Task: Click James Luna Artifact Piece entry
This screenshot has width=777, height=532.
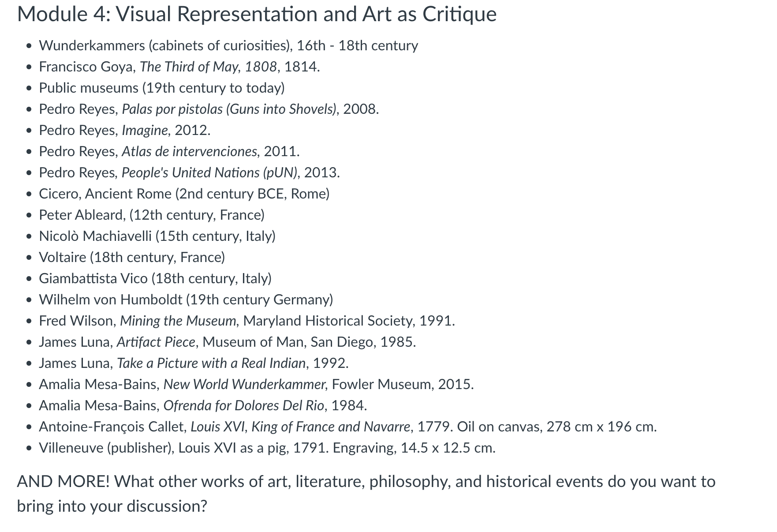Action: click(228, 342)
